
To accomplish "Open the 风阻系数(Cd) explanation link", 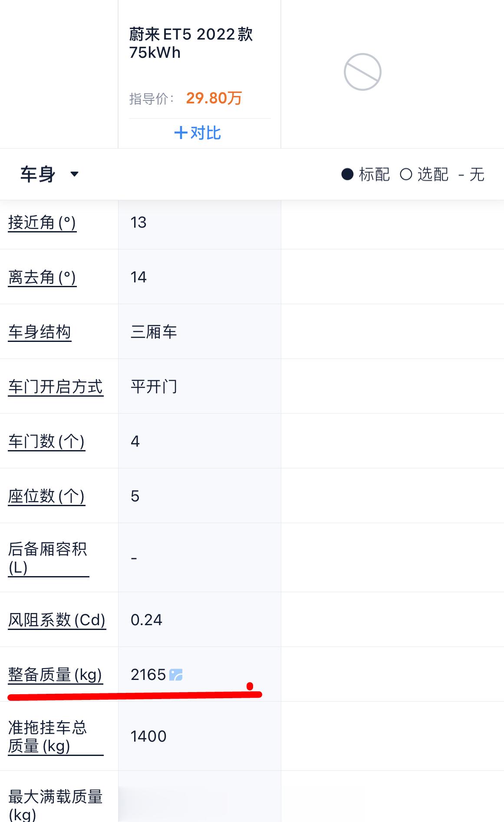I will pyautogui.click(x=57, y=620).
